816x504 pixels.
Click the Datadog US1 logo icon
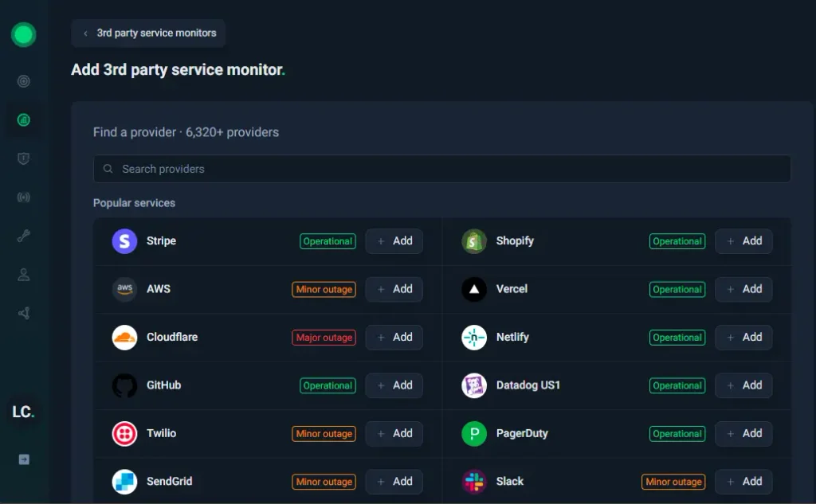(474, 385)
